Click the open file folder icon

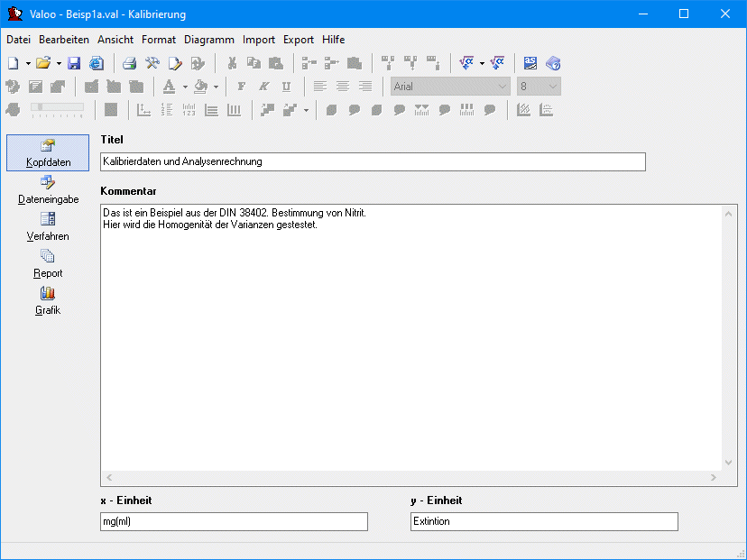[42, 63]
